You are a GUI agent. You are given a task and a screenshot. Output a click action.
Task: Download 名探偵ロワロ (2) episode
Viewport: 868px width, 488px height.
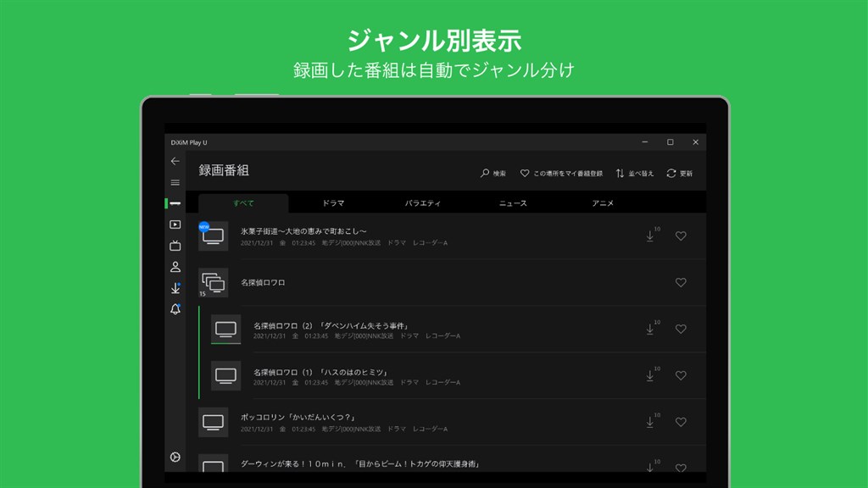coord(652,328)
